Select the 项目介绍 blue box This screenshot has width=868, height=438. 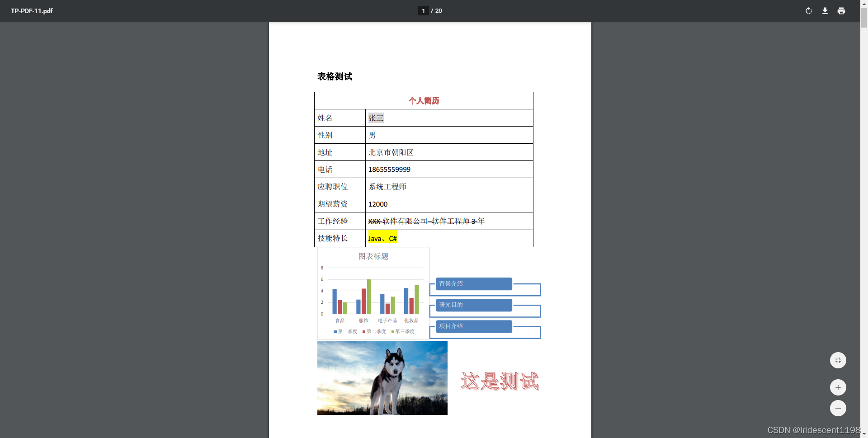(473, 326)
